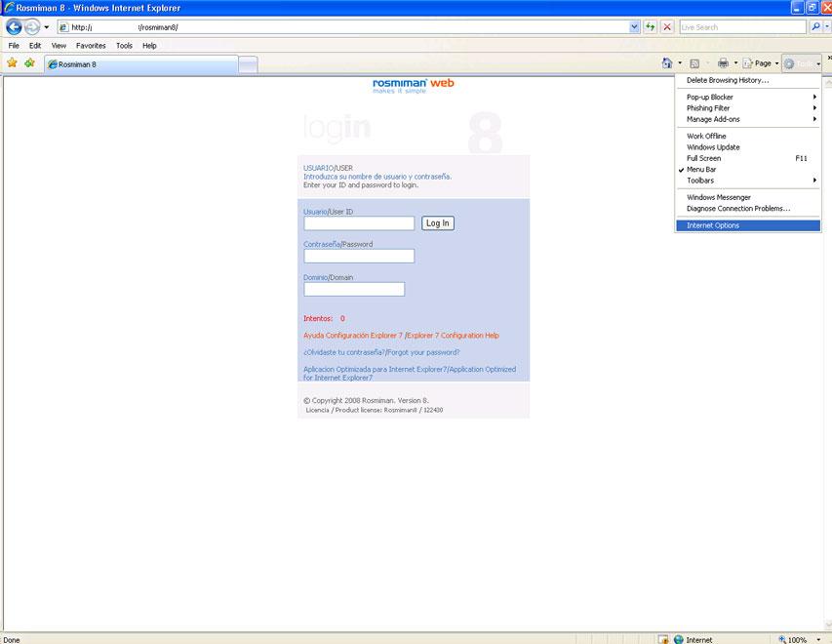Select Diagnose Connection Problems entry
Screen dimensions: 832x644
pyautogui.click(x=748, y=209)
